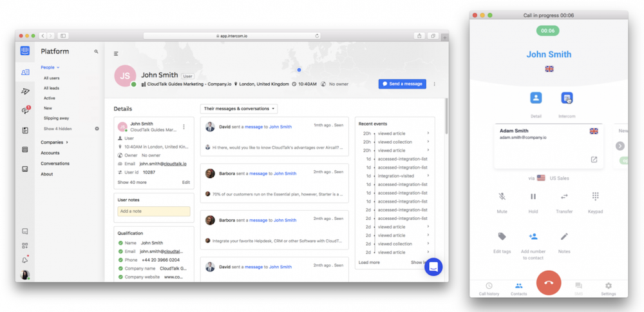
Task: Open Conversations in Platform menu
Action: click(x=55, y=164)
